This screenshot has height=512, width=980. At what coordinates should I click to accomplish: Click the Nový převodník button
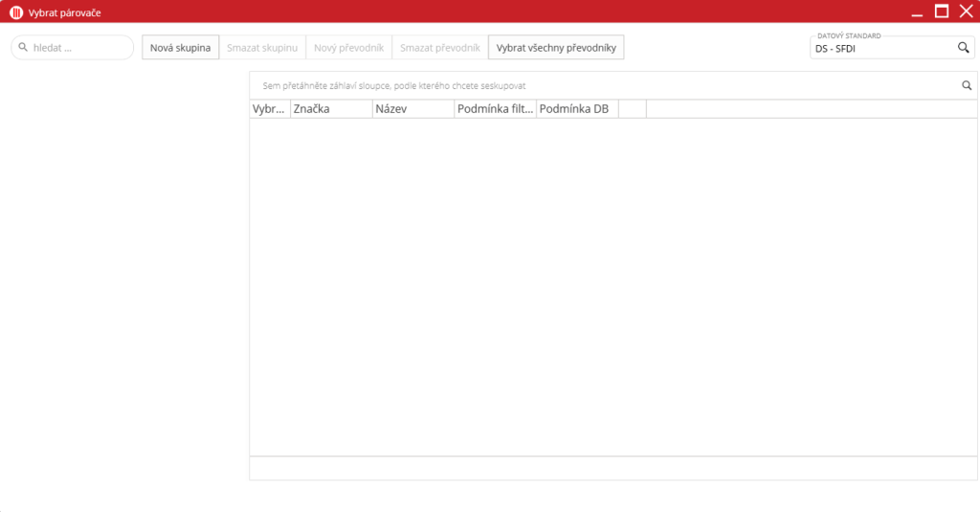click(x=349, y=48)
